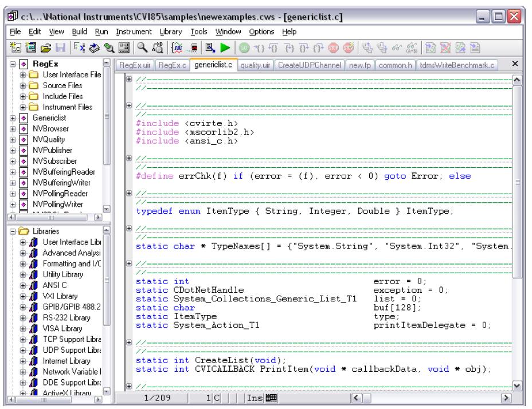532x409 pixels.
Task: Click the floppy disk Save icon
Action: click(60, 48)
